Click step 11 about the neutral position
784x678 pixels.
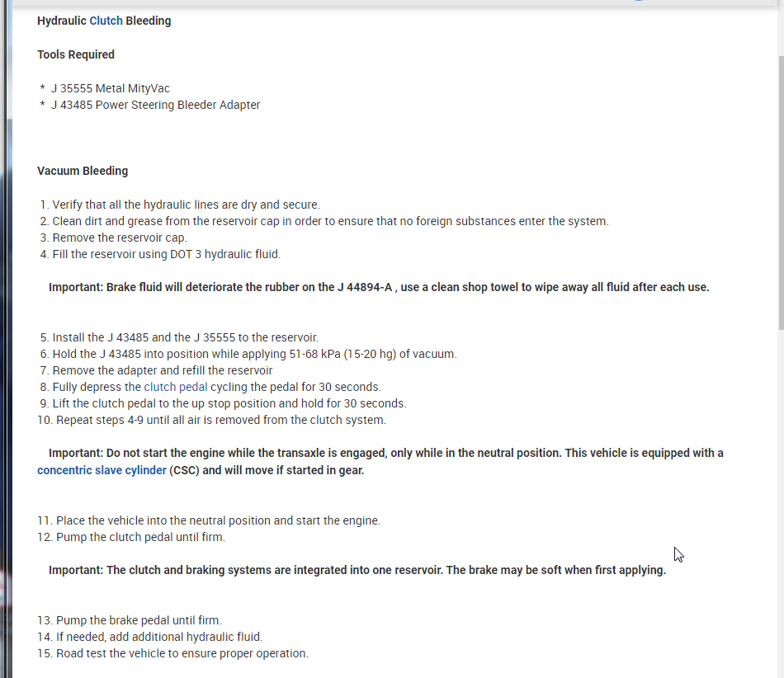coord(218,520)
